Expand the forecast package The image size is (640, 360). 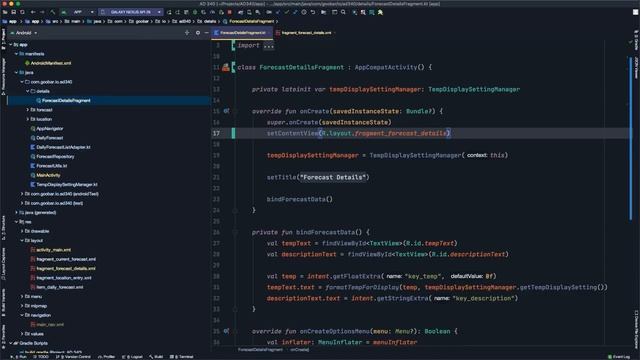(28, 110)
